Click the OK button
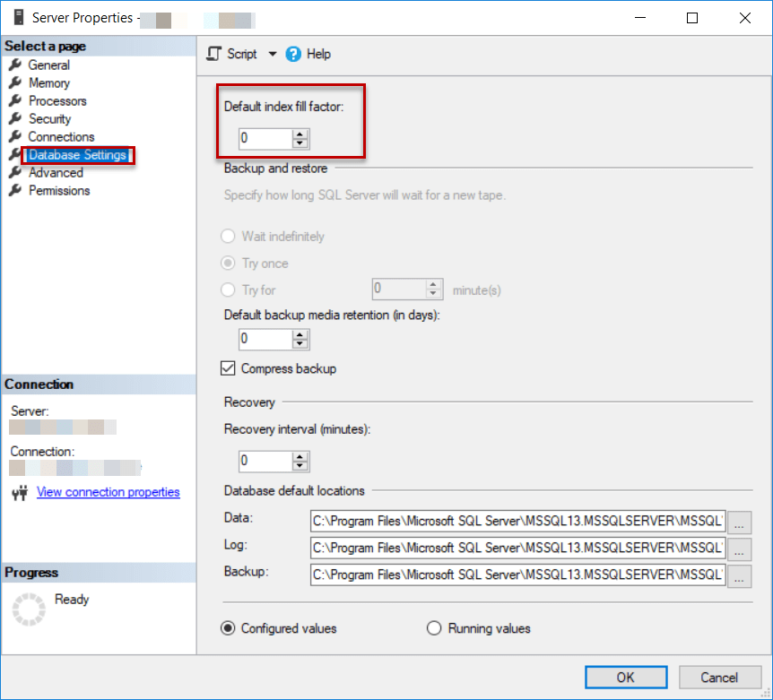The image size is (773, 700). click(x=626, y=678)
